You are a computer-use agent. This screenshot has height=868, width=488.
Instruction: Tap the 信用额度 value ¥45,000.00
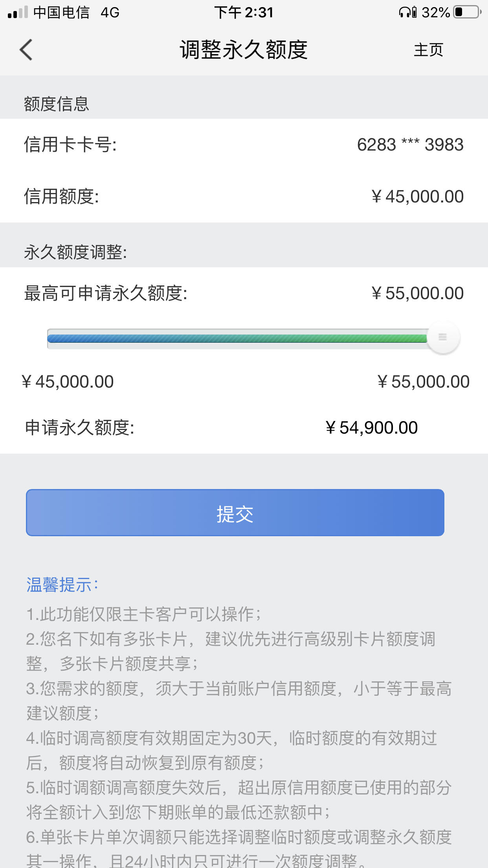pyautogui.click(x=417, y=197)
